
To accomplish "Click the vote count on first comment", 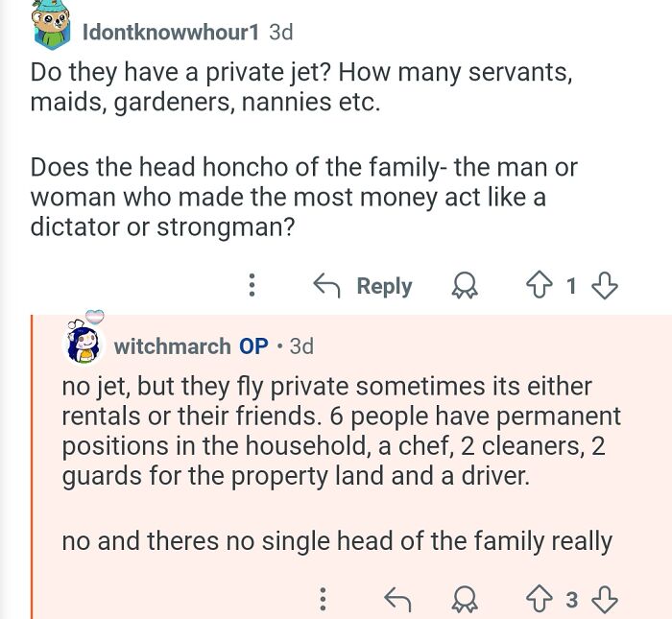I will [571, 286].
